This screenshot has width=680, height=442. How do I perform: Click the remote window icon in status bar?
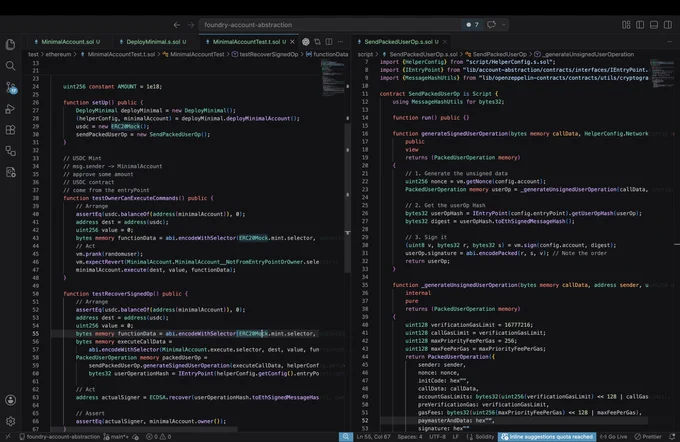click(8, 437)
